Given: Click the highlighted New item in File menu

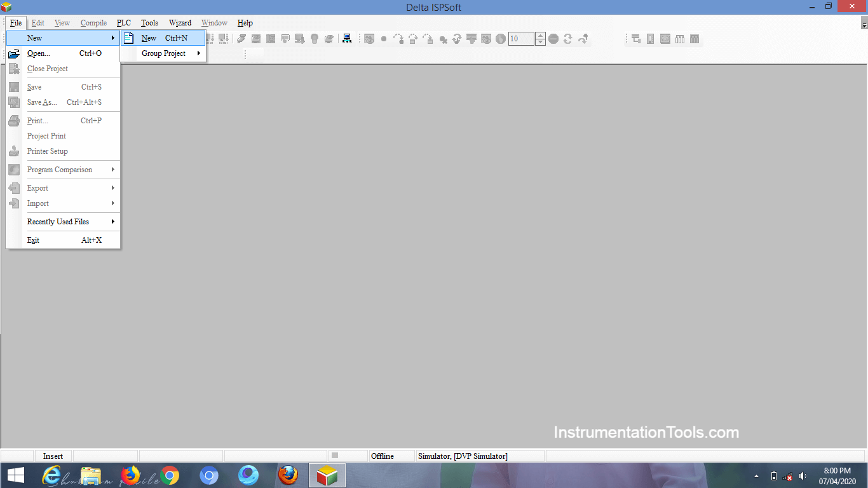Looking at the screenshot, I should pyautogui.click(x=63, y=38).
